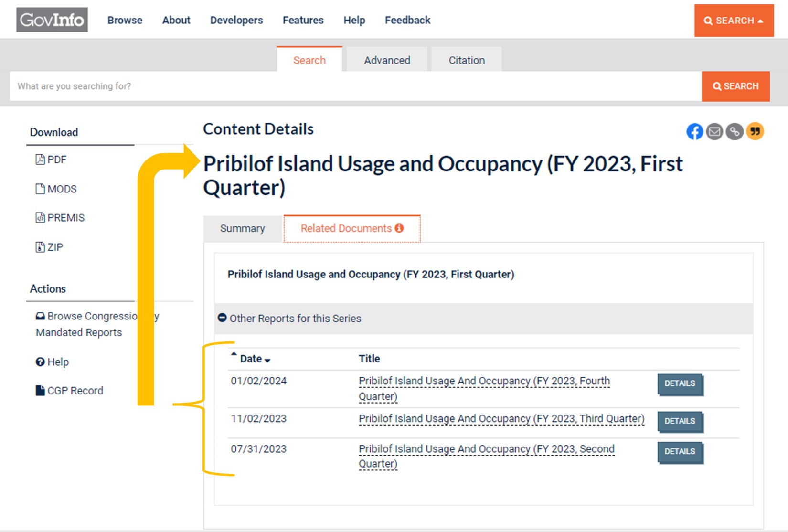Open the Related Documents info tooltip
This screenshot has width=788, height=532.
tap(400, 228)
